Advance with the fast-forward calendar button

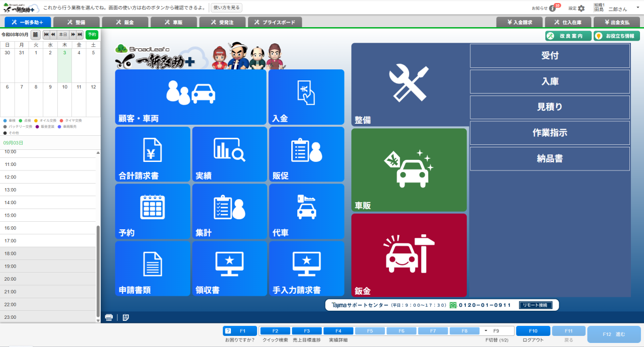pos(73,34)
